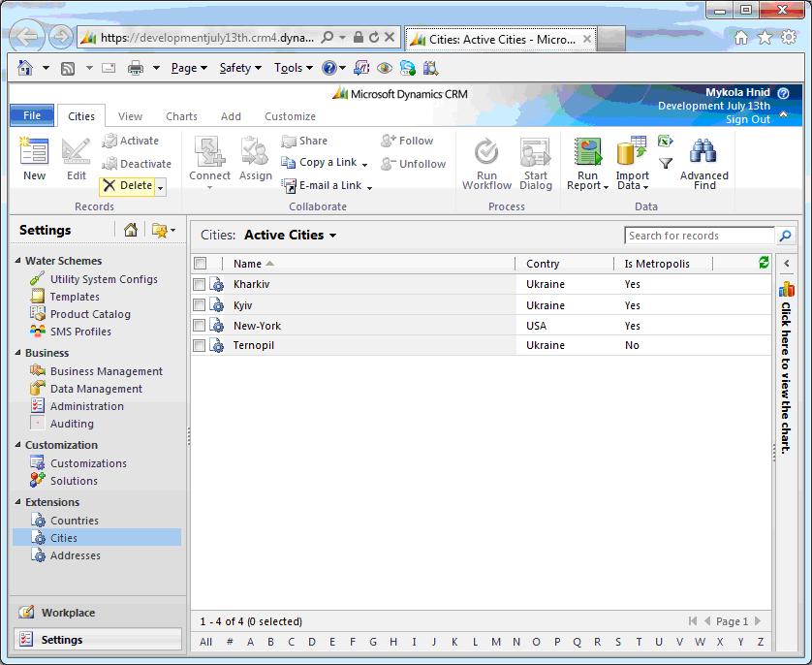Sign Out of Dynamics CRM
This screenshot has height=665, width=812.
747,119
